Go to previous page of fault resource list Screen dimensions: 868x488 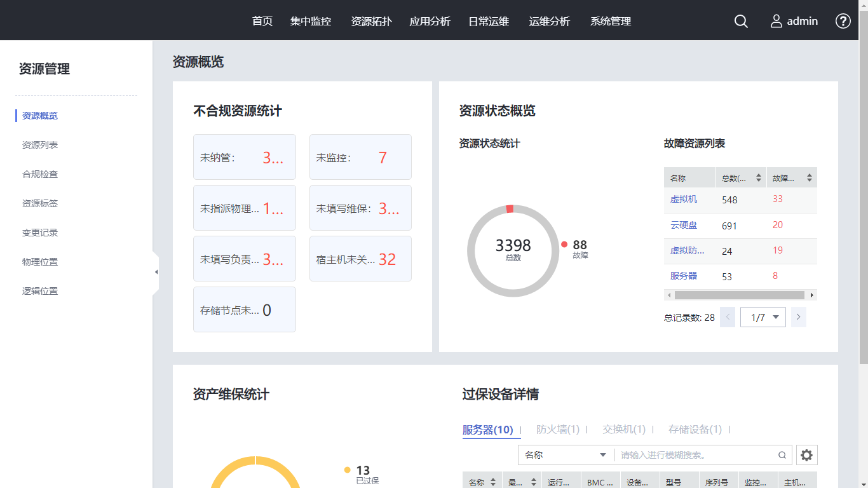tap(728, 317)
